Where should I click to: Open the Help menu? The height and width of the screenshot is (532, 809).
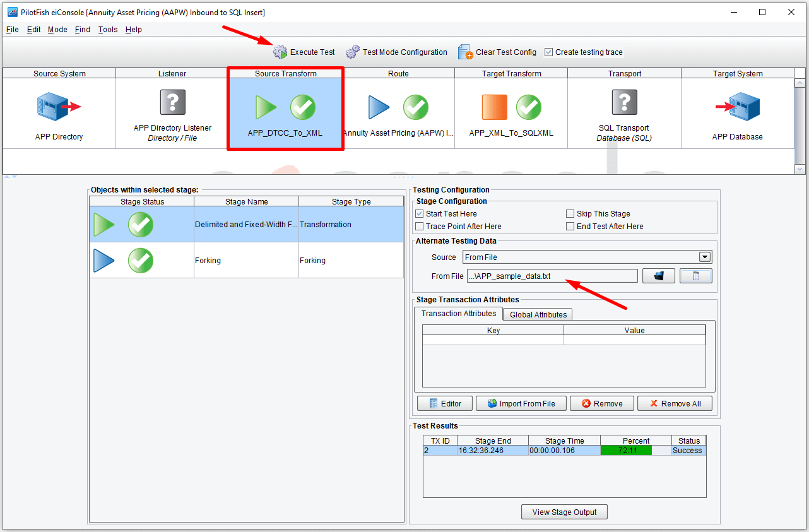(x=134, y=30)
